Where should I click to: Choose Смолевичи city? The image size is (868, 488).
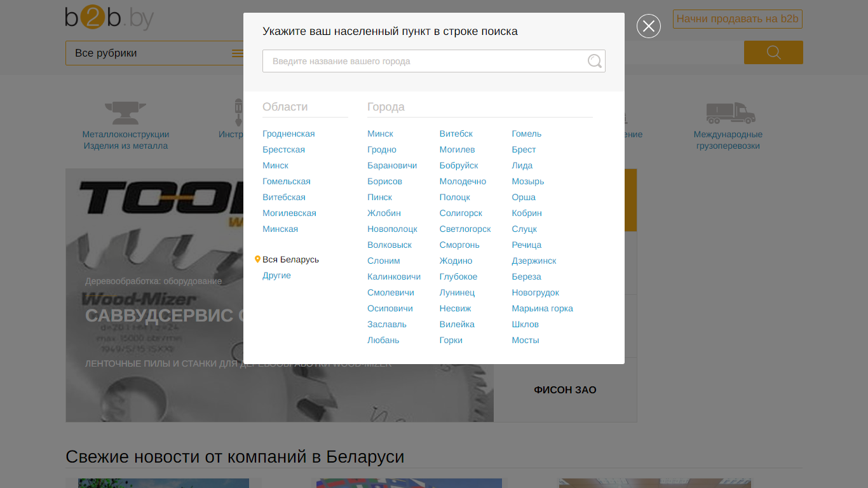(391, 292)
